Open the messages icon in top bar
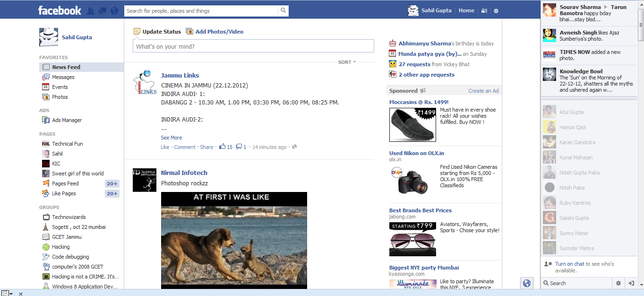 102,9
